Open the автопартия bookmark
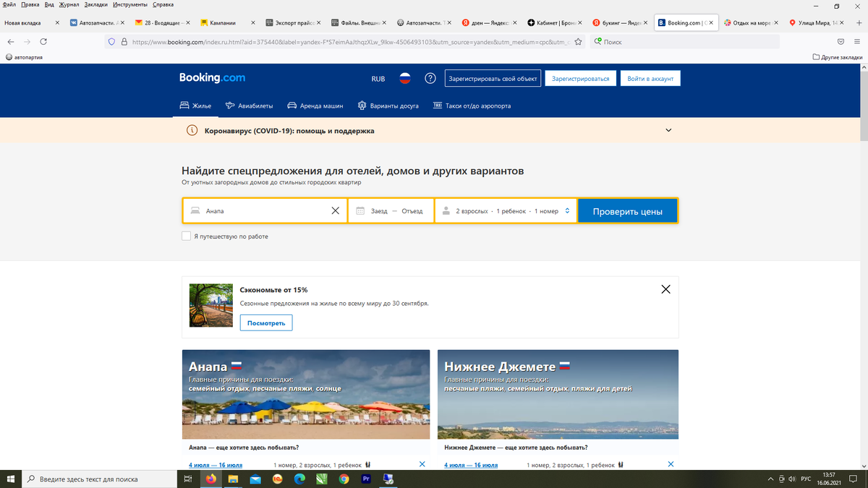 23,57
